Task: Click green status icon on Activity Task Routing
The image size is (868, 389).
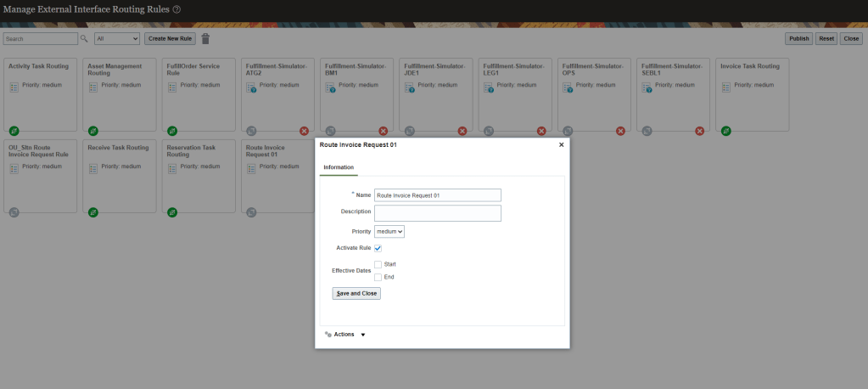Action: [x=14, y=131]
